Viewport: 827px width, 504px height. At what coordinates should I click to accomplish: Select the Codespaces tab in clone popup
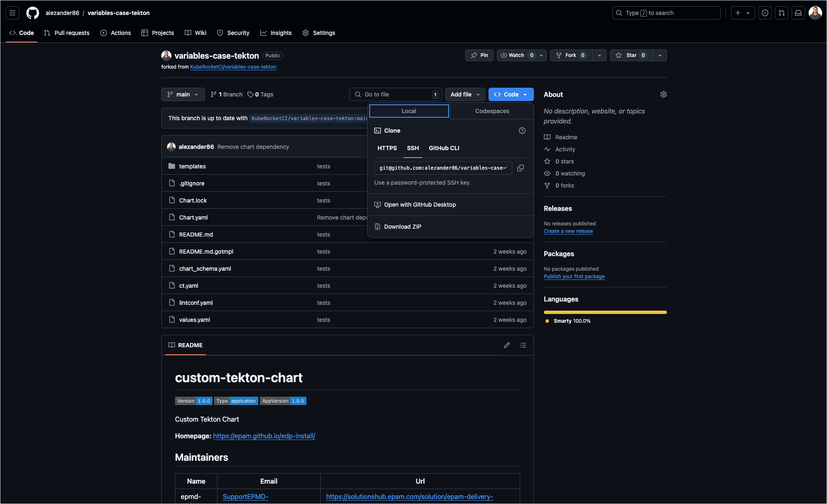pyautogui.click(x=492, y=111)
